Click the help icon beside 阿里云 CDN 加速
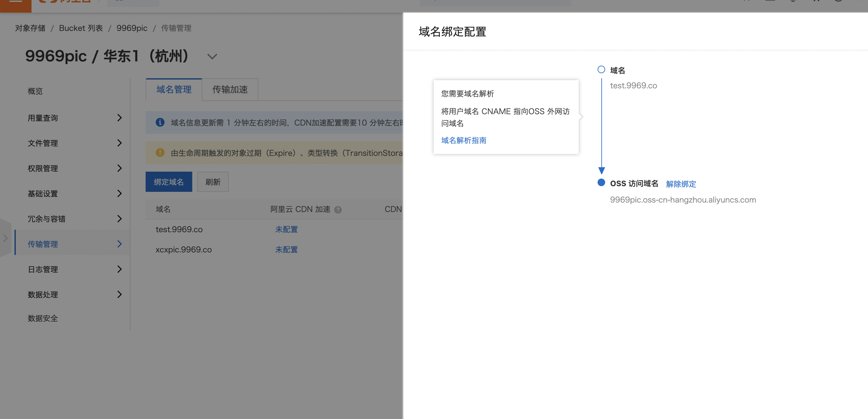Viewport: 868px width, 419px height. point(338,210)
